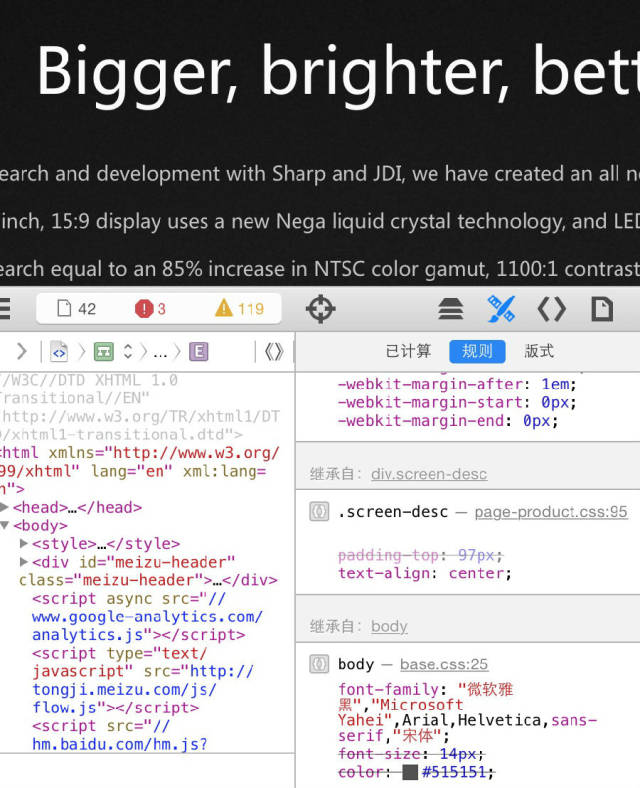The height and width of the screenshot is (788, 640).
Task: Select the green DOM tree breadcrumb icon
Action: click(x=104, y=352)
